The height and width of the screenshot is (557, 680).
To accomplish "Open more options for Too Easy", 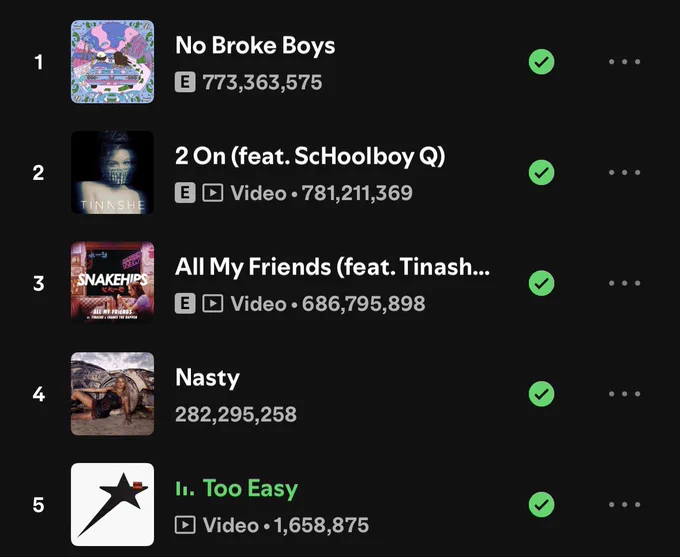I will pyautogui.click(x=624, y=504).
